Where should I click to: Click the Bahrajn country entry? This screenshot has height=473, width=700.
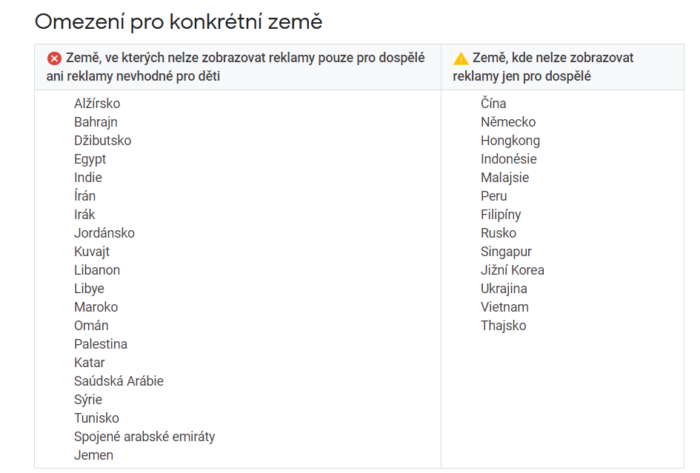click(96, 122)
